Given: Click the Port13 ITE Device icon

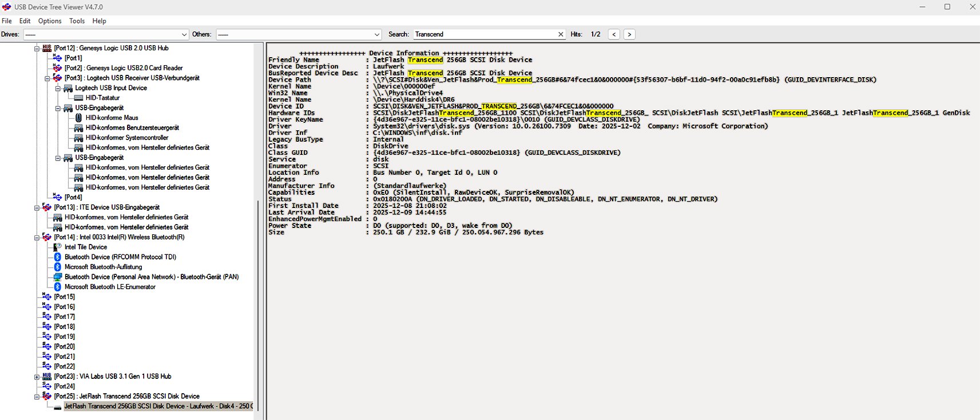Looking at the screenshot, I should (47, 207).
